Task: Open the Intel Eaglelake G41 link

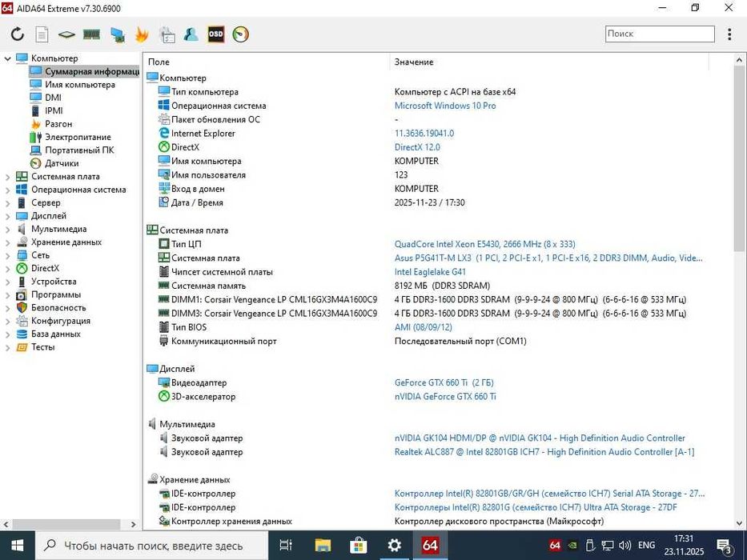Action: 430,272
